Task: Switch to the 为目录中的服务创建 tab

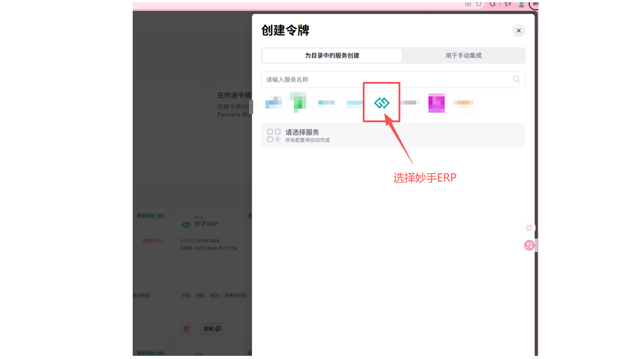Action: (332, 56)
